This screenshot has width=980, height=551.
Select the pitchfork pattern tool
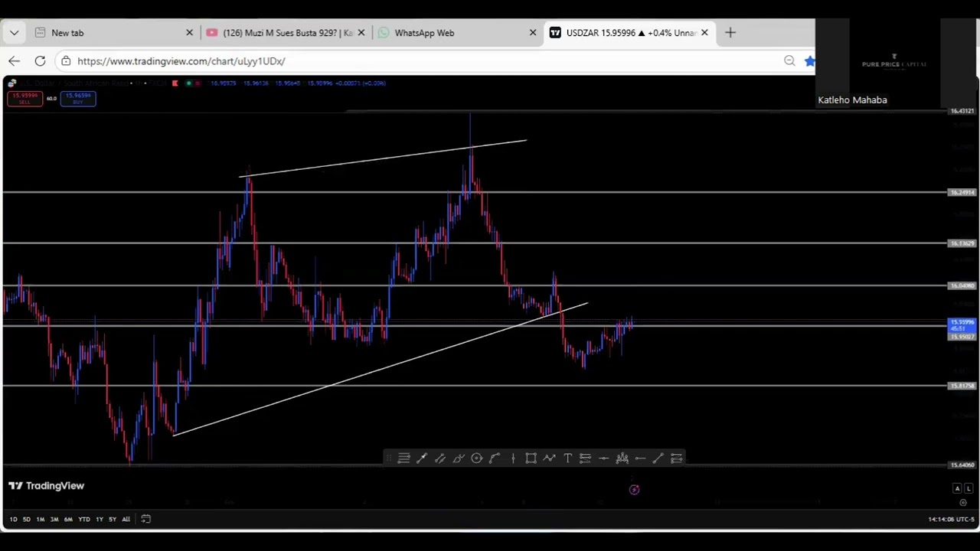tap(622, 458)
